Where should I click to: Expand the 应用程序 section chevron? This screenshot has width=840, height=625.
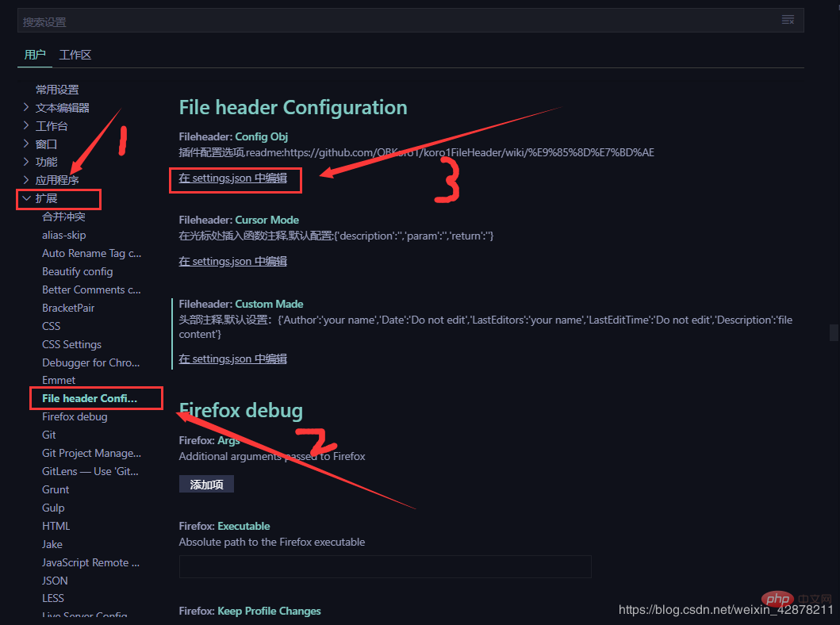coord(25,180)
